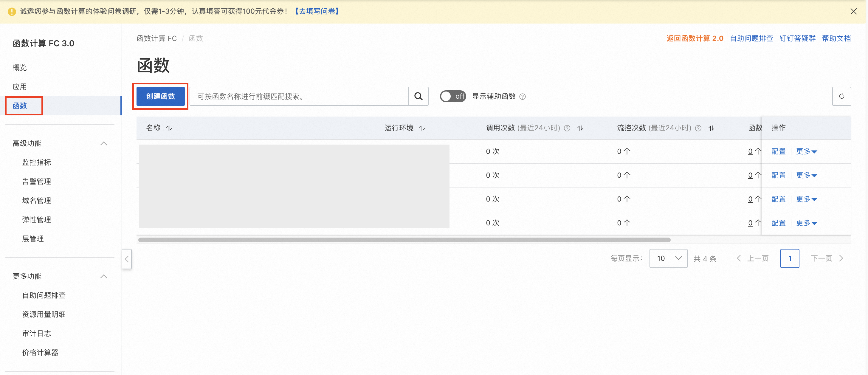868x375 pixels.
Task: Click 配置 in third row
Action: 778,199
